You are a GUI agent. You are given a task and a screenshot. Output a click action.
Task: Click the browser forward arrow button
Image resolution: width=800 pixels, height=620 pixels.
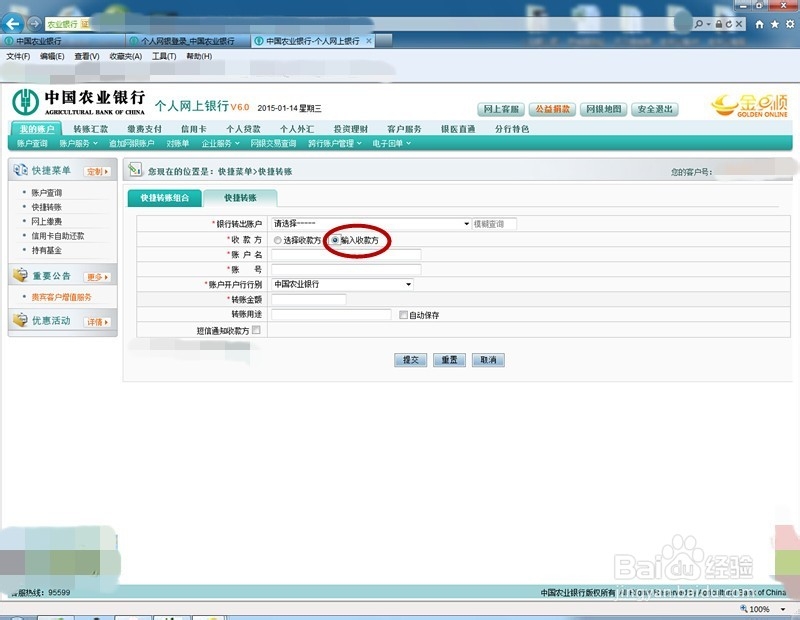[x=34, y=23]
